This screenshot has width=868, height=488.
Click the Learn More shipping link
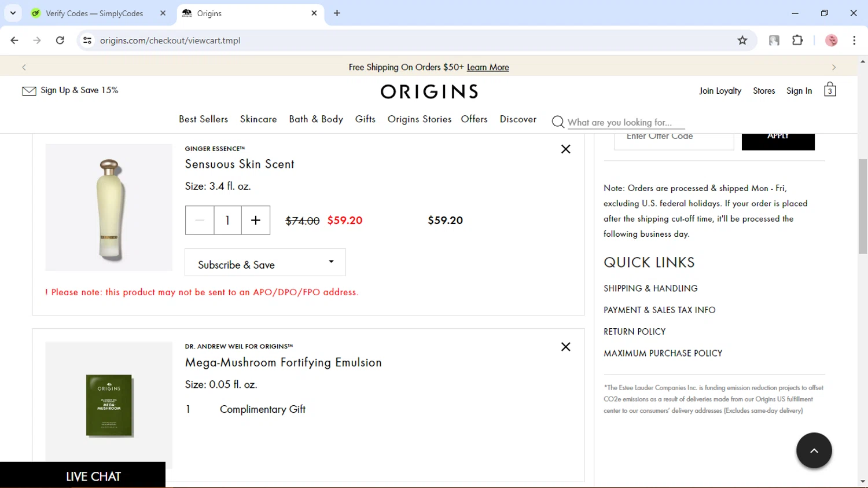pyautogui.click(x=488, y=67)
